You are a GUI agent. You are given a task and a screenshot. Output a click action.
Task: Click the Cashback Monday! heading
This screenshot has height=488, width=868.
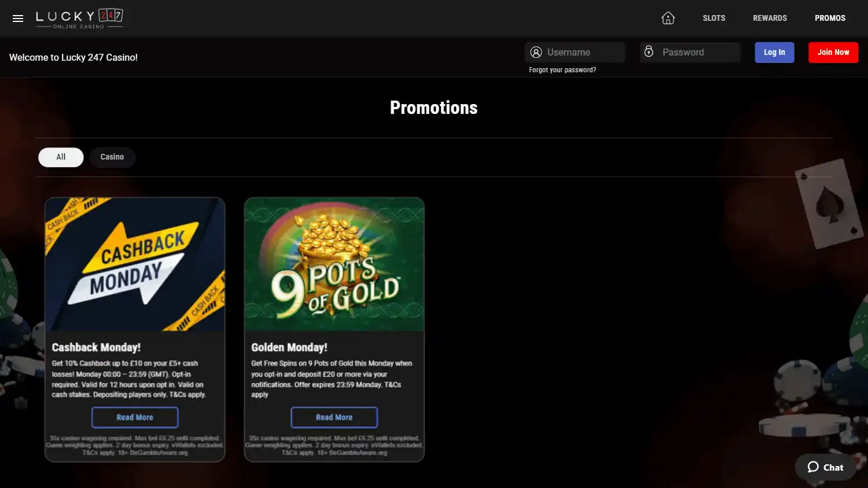(x=96, y=347)
